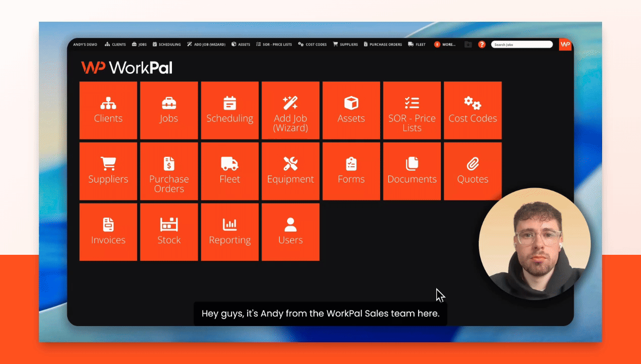The image size is (641, 364).
Task: Open the large Cost Codes gears tile
Action: pyautogui.click(x=473, y=110)
